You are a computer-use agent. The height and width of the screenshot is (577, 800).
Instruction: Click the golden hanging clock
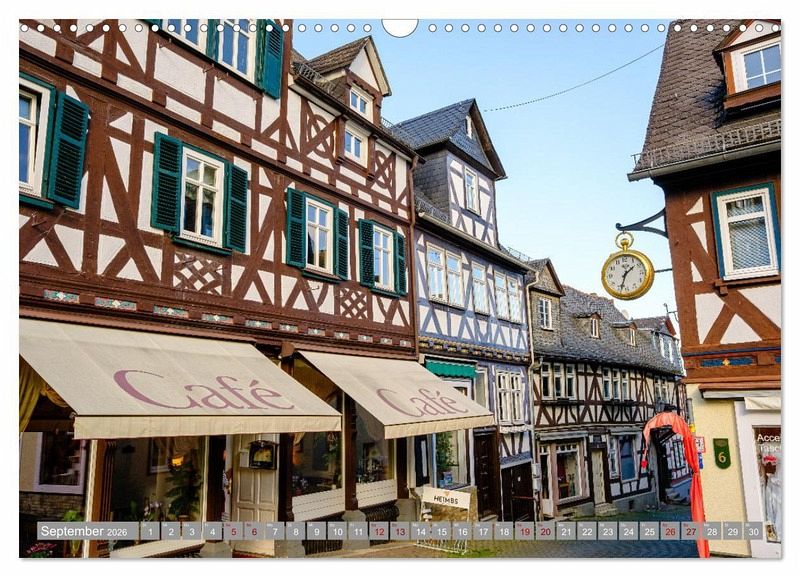pos(627,272)
